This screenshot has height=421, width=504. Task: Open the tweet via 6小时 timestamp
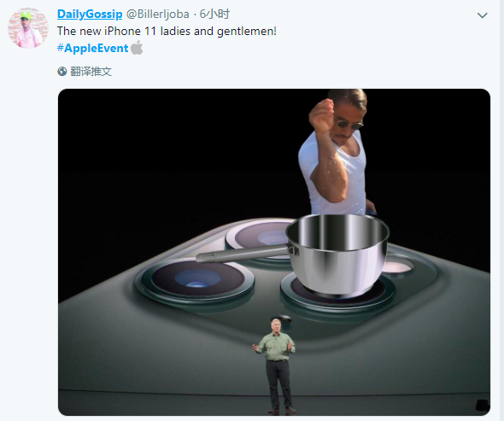click(x=214, y=15)
